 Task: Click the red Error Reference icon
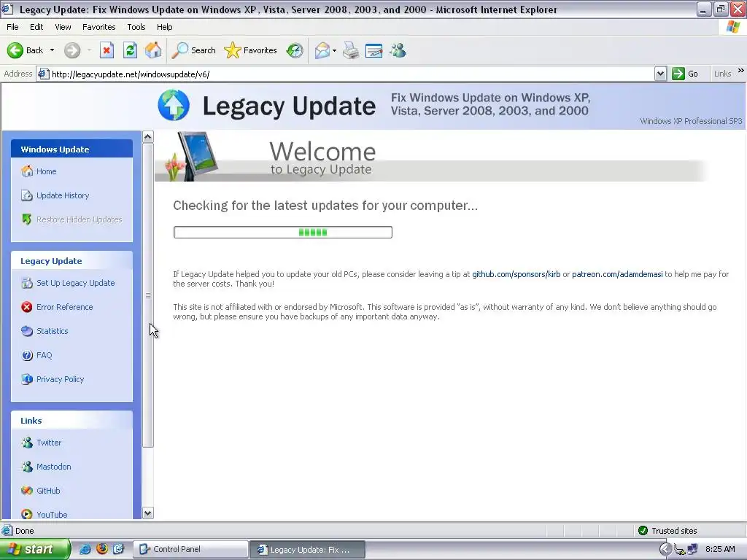point(27,307)
